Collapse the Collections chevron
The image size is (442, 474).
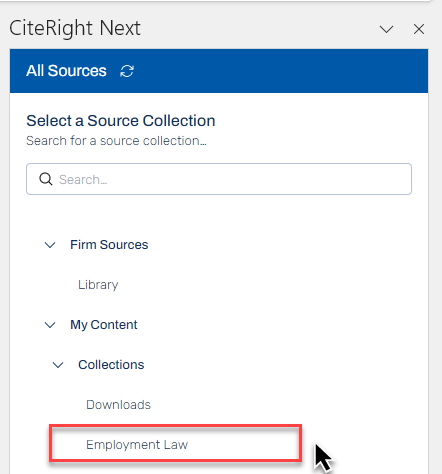click(58, 365)
